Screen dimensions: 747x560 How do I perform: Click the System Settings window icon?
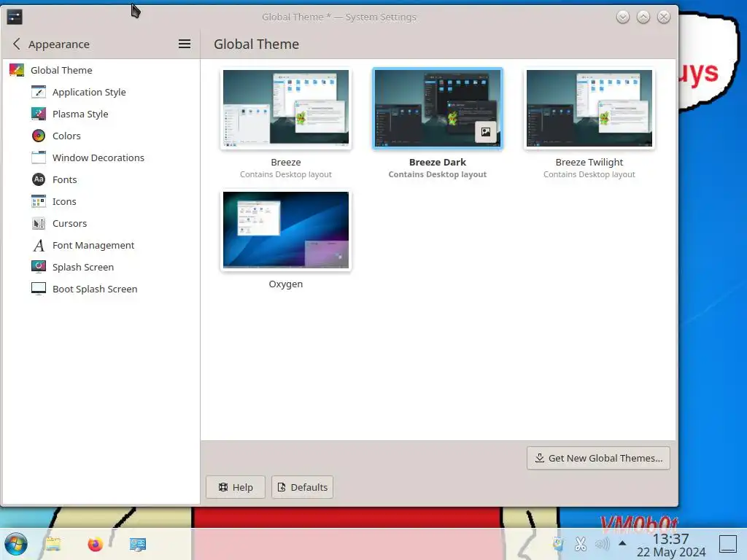coord(15,17)
